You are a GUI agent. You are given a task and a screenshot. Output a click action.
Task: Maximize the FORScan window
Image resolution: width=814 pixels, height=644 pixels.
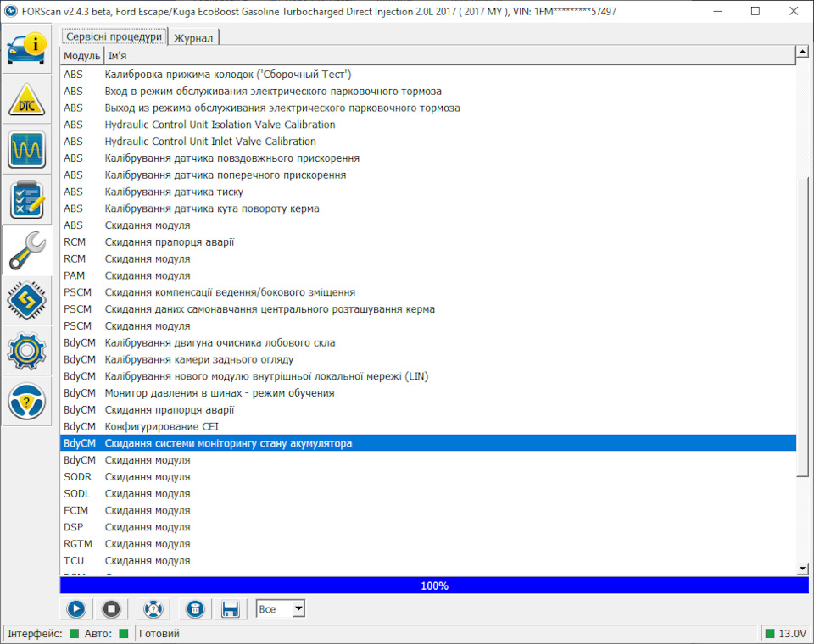pos(755,11)
